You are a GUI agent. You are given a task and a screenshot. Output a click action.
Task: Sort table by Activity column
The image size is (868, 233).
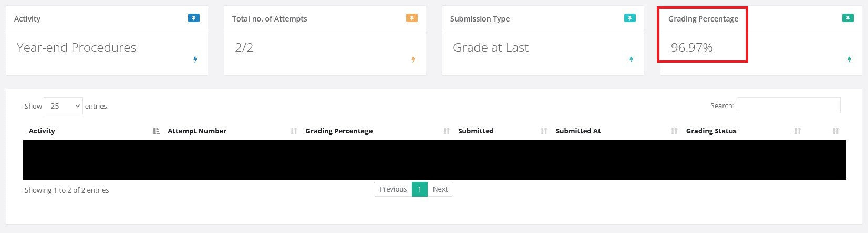tap(42, 131)
